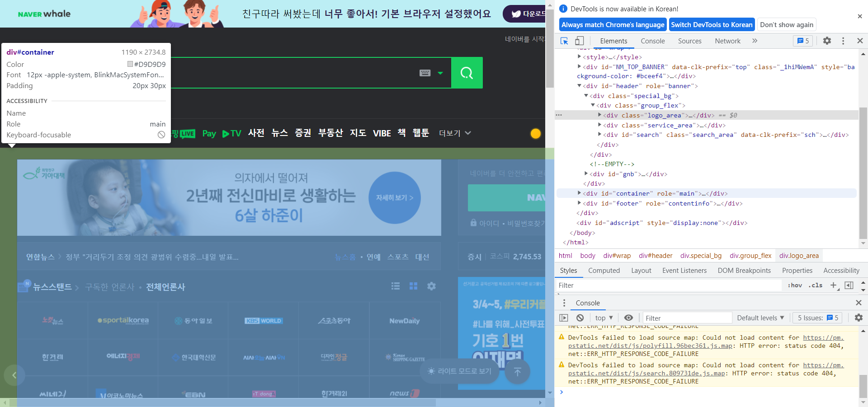The width and height of the screenshot is (868, 407).
Task: Toggle light mode view button
Action: tap(459, 371)
